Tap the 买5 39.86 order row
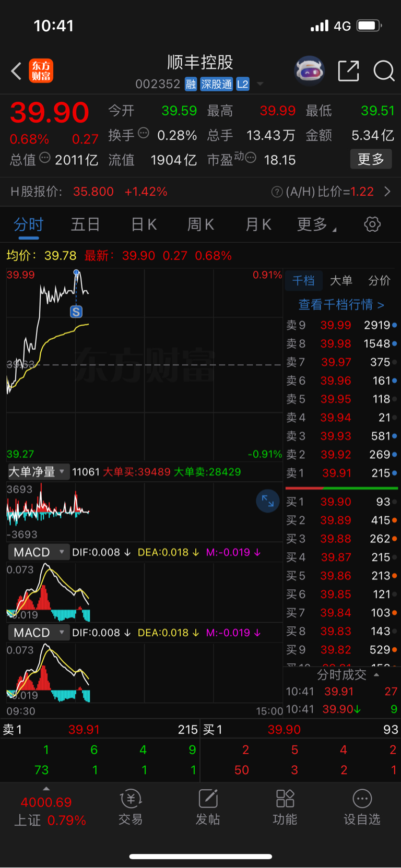 click(341, 576)
